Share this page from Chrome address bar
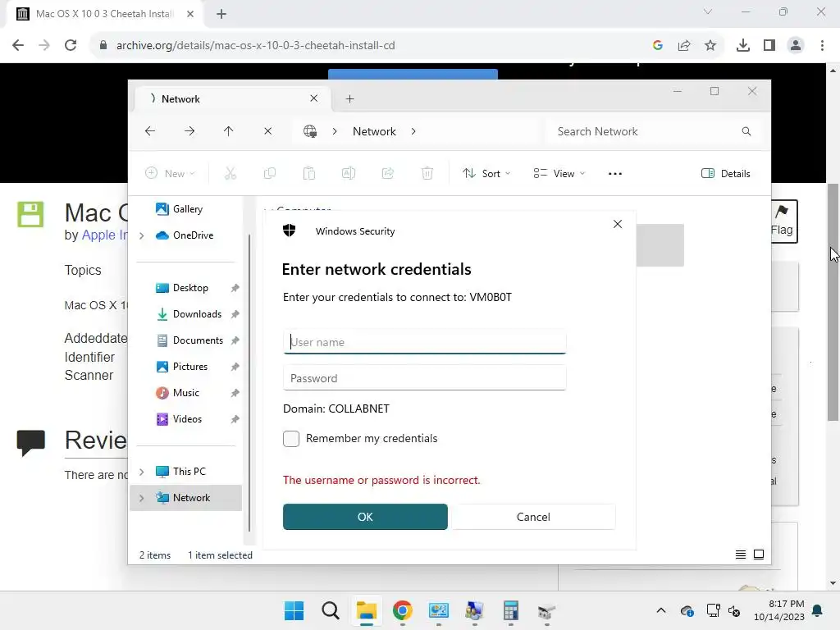 point(684,45)
